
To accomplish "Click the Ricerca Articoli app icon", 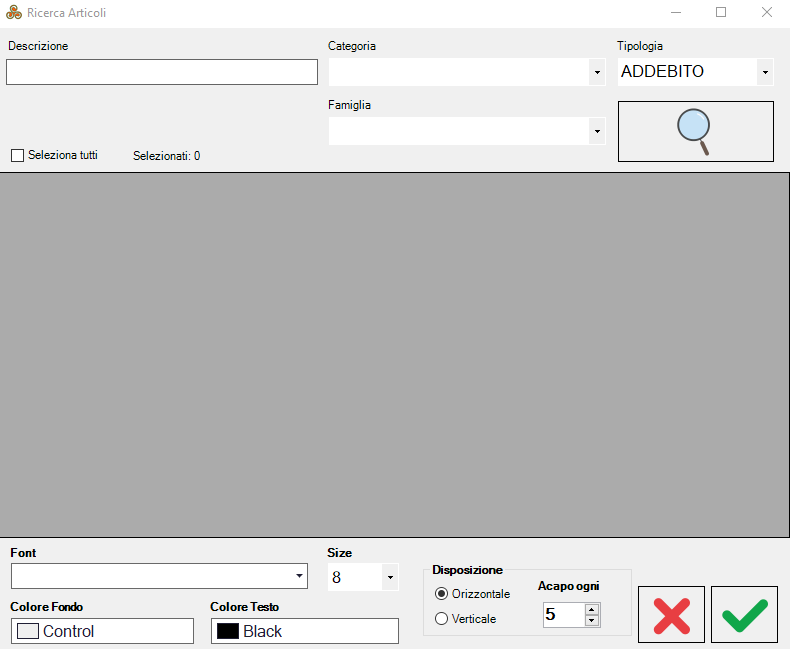I will coord(14,13).
